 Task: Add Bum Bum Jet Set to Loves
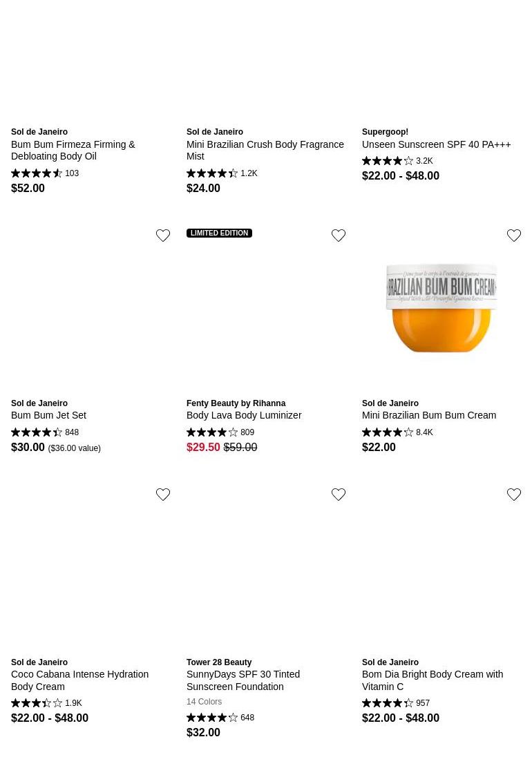pos(163,236)
